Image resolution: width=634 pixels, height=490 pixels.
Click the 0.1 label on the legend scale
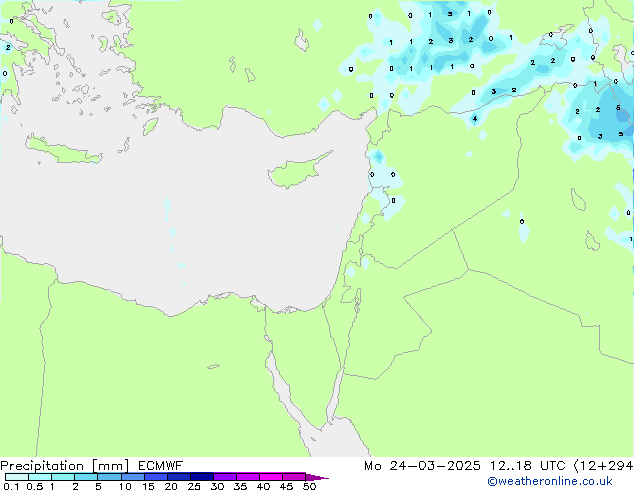tap(10, 486)
